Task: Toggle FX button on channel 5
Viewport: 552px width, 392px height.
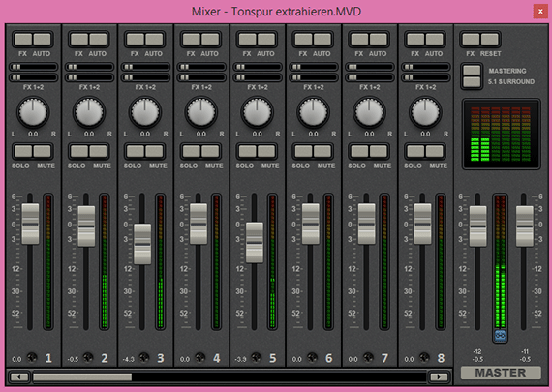Action: [x=248, y=40]
